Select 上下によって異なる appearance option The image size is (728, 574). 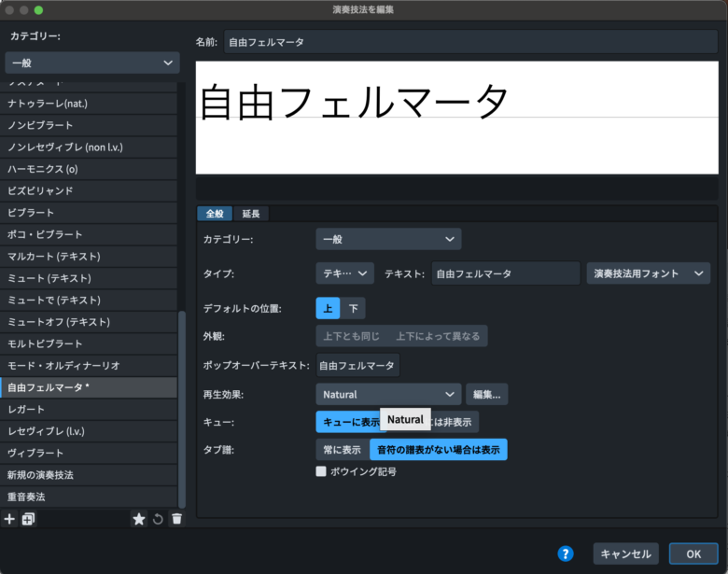438,336
